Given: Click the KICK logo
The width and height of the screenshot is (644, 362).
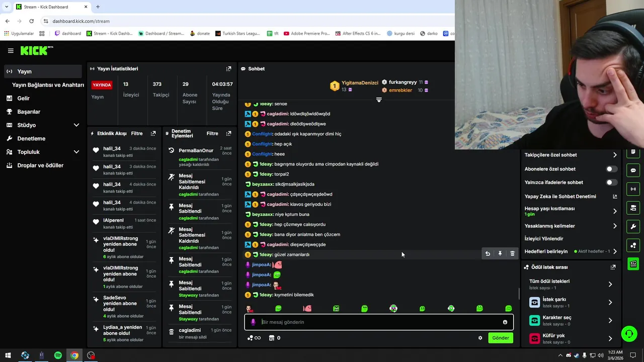Looking at the screenshot, I should (36, 50).
